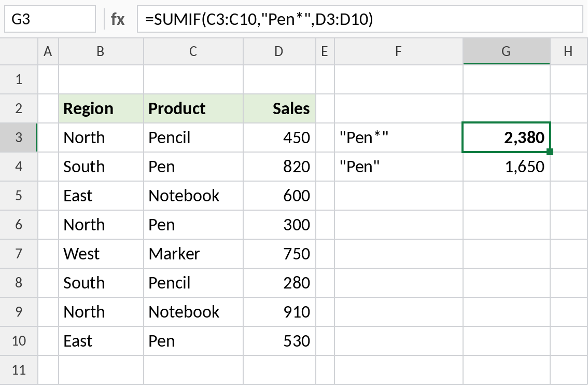
Task: Click the sales value 530
Action: point(279,341)
